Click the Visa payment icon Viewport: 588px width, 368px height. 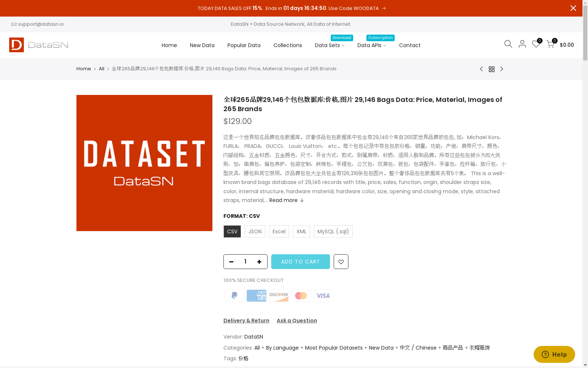pyautogui.click(x=323, y=296)
